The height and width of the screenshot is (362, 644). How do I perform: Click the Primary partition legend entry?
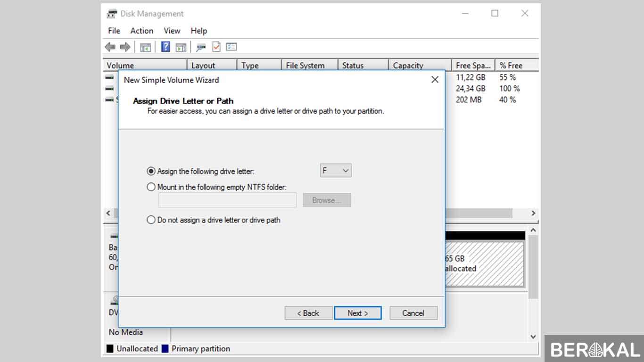click(196, 349)
